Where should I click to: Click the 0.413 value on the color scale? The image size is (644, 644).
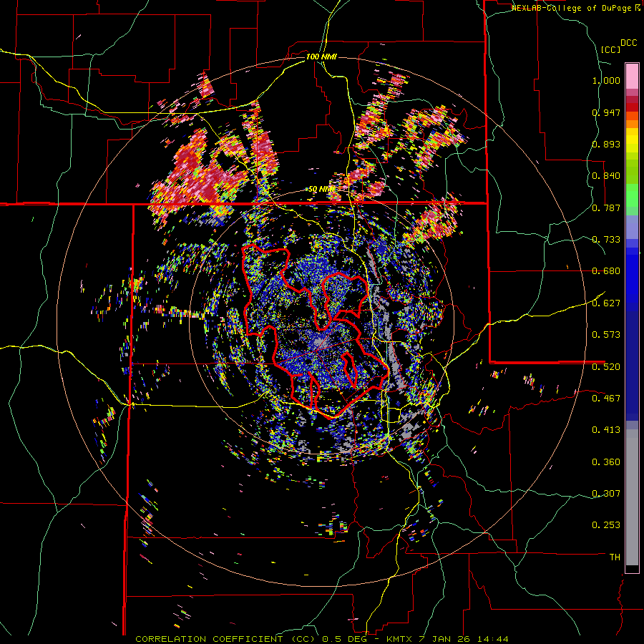[606, 430]
